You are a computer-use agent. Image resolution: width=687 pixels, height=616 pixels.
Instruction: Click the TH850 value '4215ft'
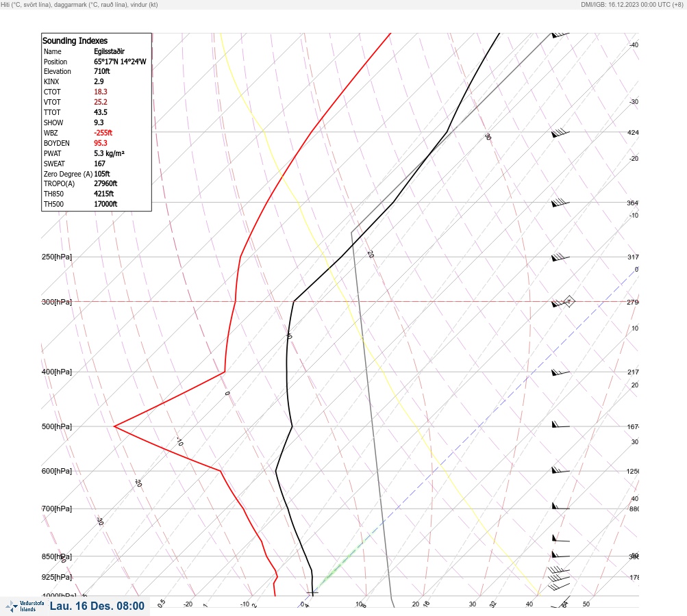click(104, 194)
